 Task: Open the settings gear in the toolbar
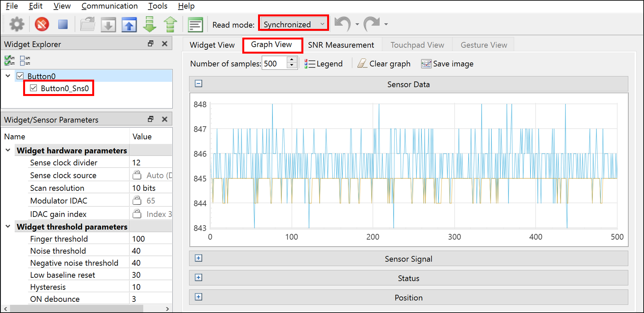17,24
